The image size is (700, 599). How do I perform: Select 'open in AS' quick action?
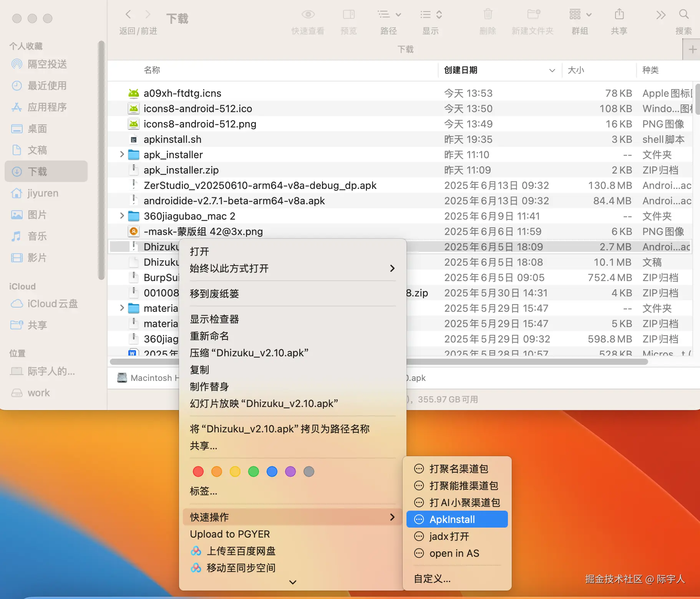pos(457,553)
